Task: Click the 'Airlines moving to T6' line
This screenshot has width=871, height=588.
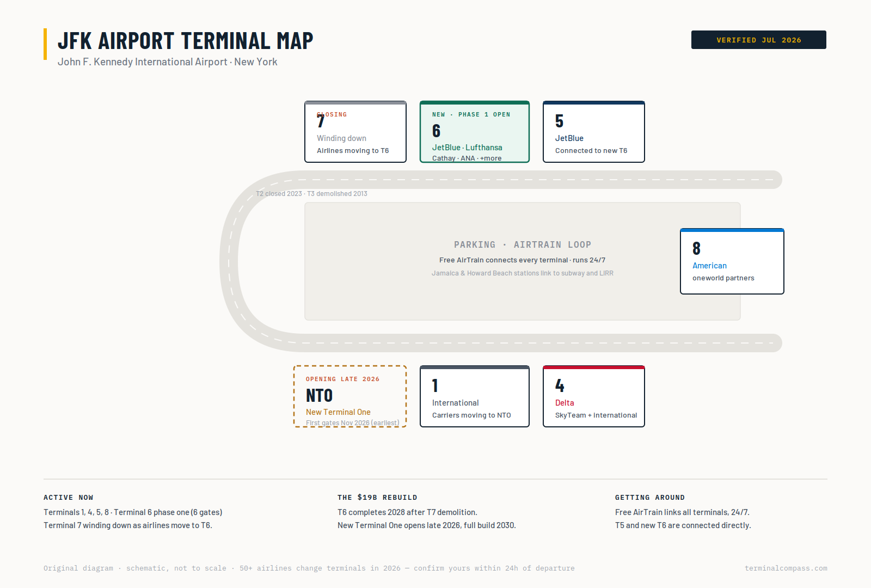Action: 353,151
